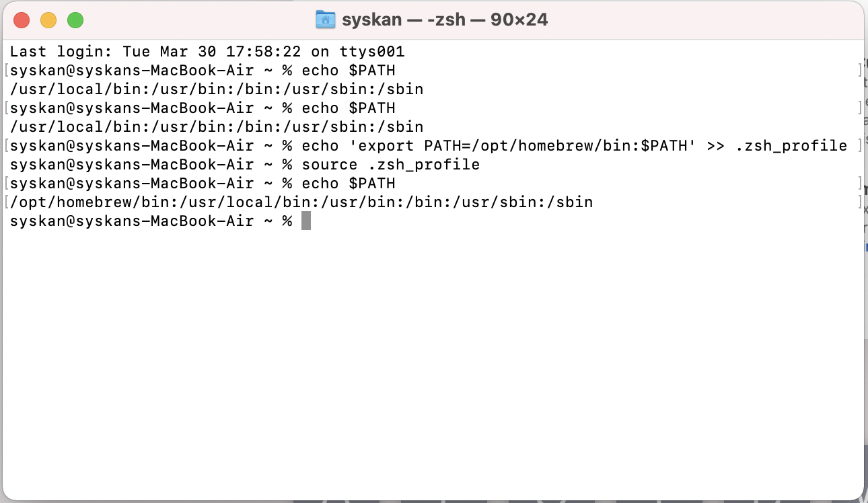Click the second PATH output line

point(217,127)
